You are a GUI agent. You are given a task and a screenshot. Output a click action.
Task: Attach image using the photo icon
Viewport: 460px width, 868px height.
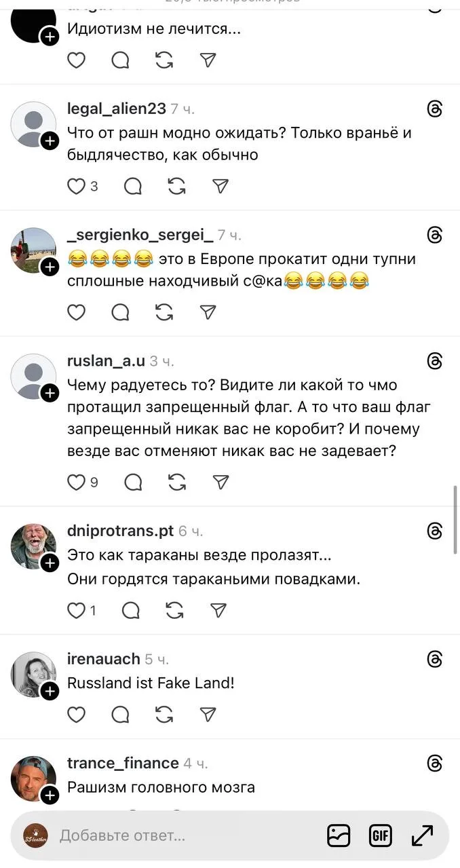(x=339, y=835)
